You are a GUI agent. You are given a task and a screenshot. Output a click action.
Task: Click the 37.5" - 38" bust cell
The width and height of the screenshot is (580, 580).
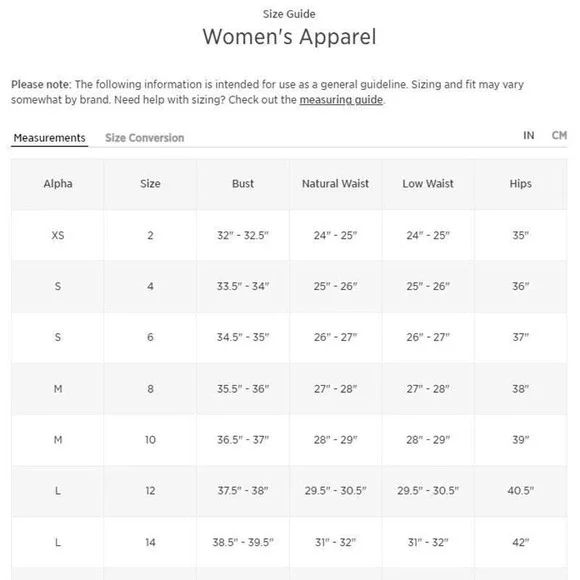(x=243, y=491)
